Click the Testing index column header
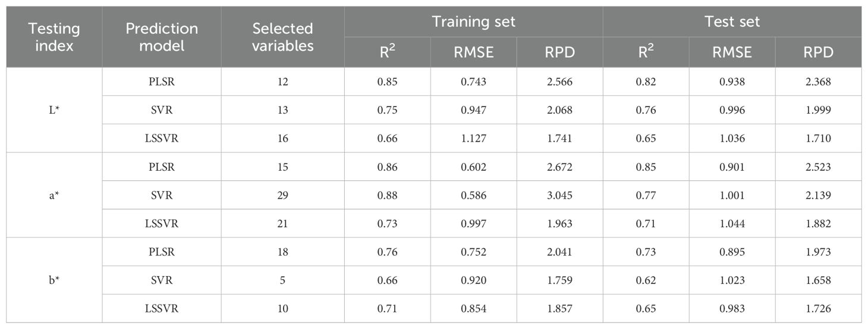Viewport: 868px width, 329px height. (x=54, y=37)
